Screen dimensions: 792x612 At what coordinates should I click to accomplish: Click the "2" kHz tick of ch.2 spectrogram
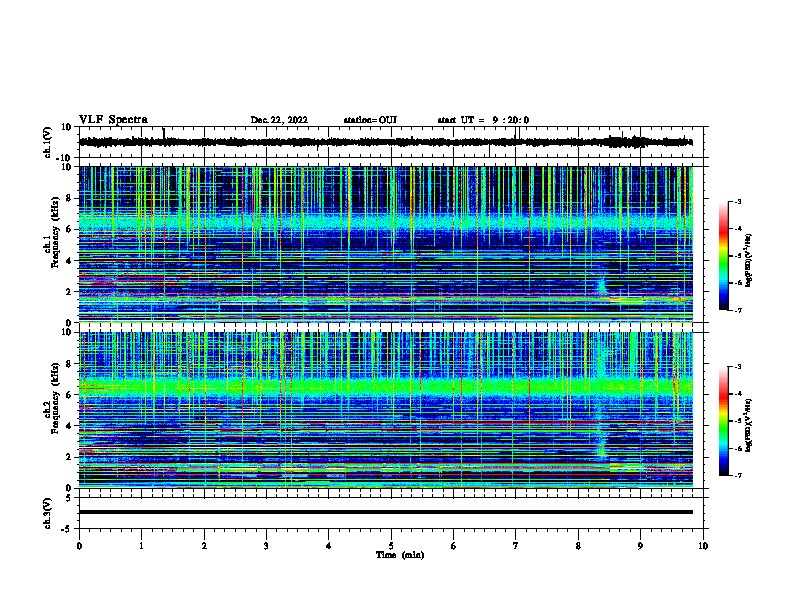click(x=70, y=457)
